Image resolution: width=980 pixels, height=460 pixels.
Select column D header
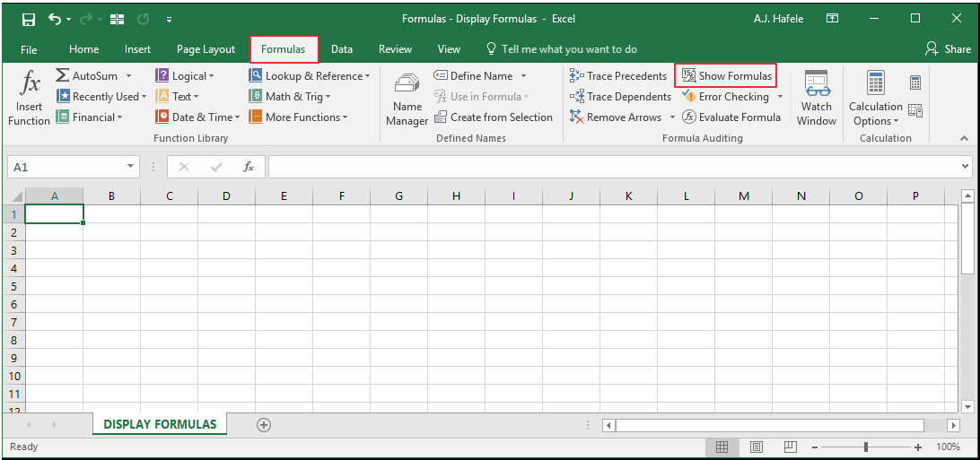click(226, 196)
